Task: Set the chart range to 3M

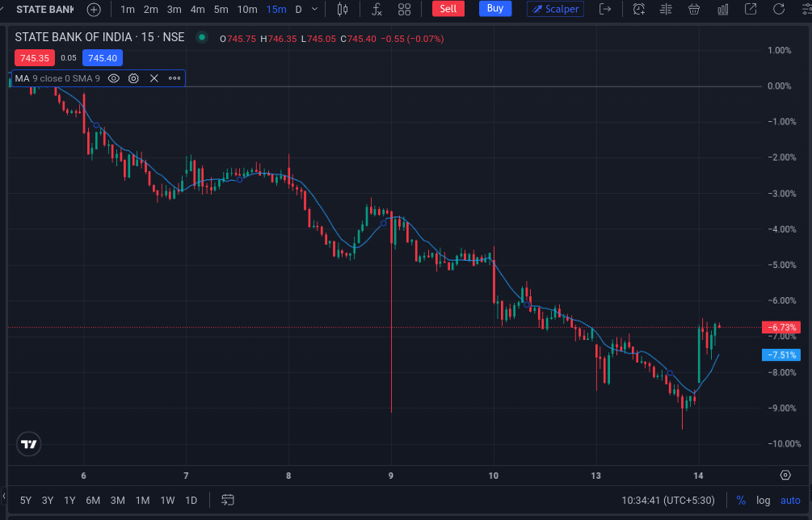Action: point(117,501)
